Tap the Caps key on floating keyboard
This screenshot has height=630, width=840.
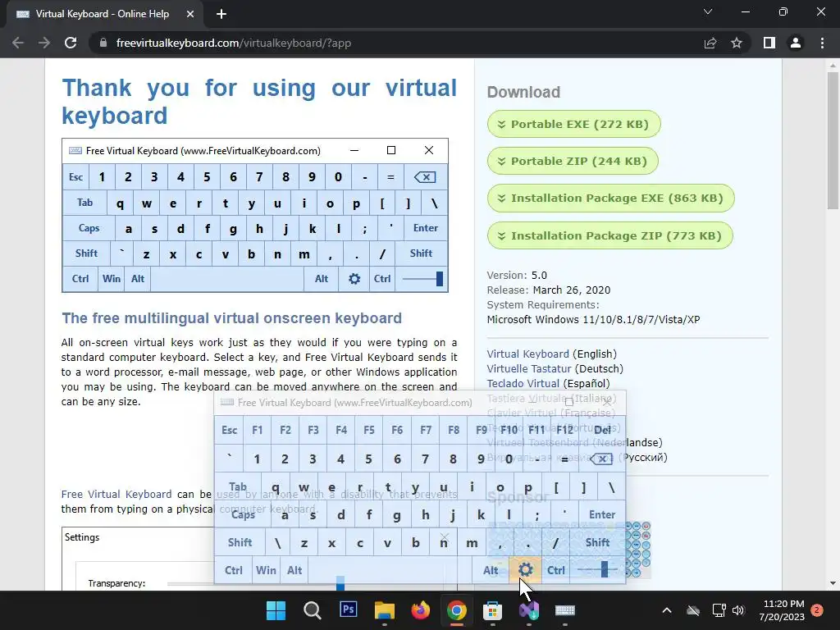243,514
